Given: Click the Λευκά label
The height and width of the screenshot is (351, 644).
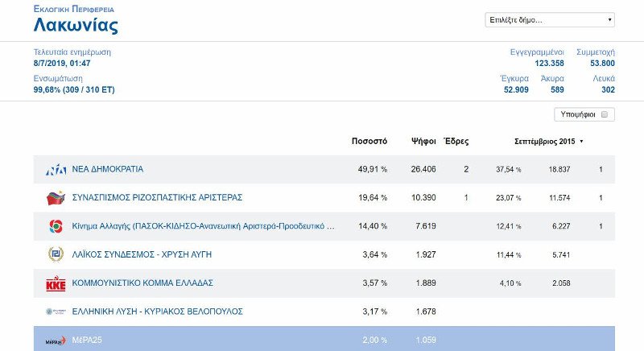Looking at the screenshot, I should tap(604, 78).
